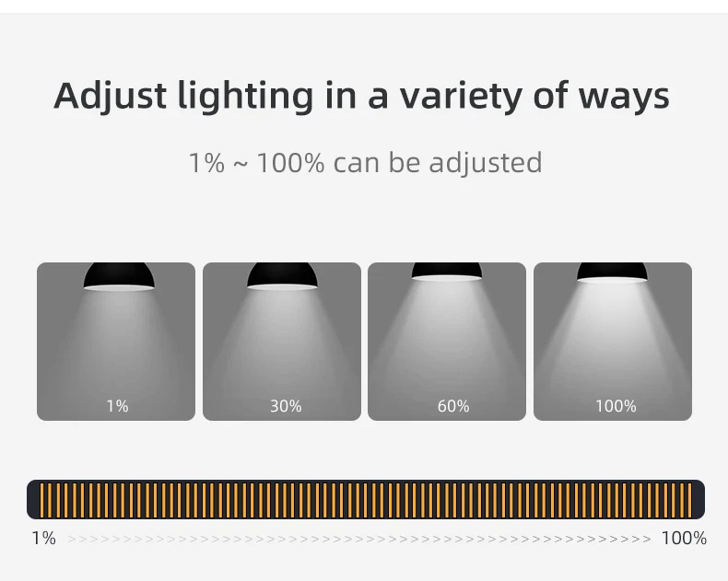728x581 pixels.
Task: Click the "1%" label below the brightness bar
Action: tap(43, 539)
